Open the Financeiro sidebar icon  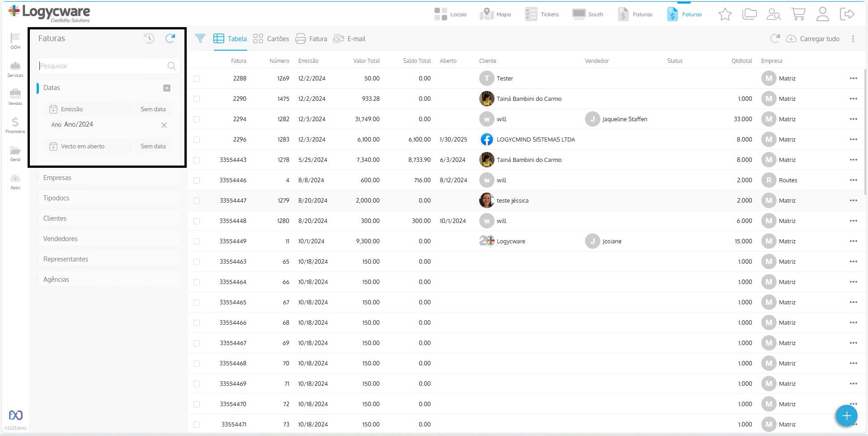coord(15,125)
